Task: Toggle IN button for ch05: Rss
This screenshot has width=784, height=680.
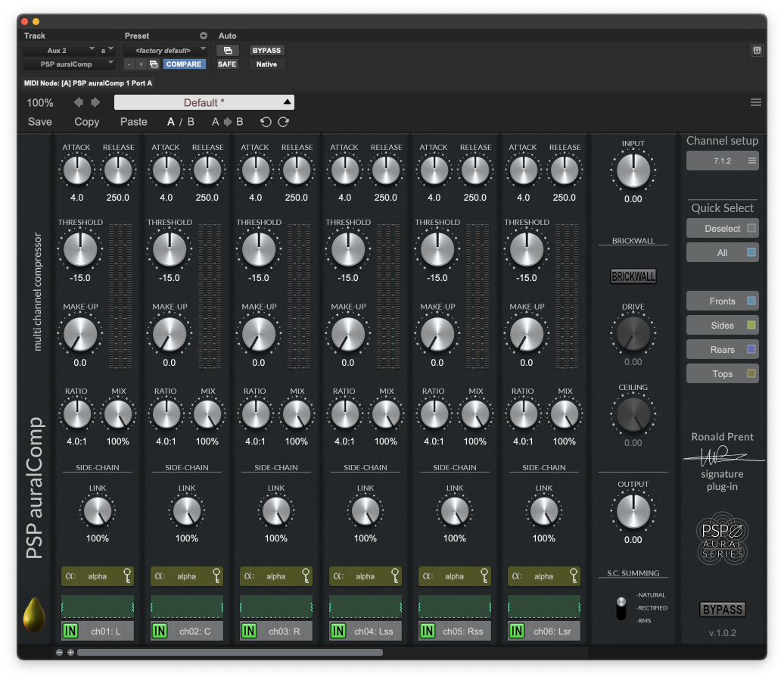Action: tap(428, 631)
